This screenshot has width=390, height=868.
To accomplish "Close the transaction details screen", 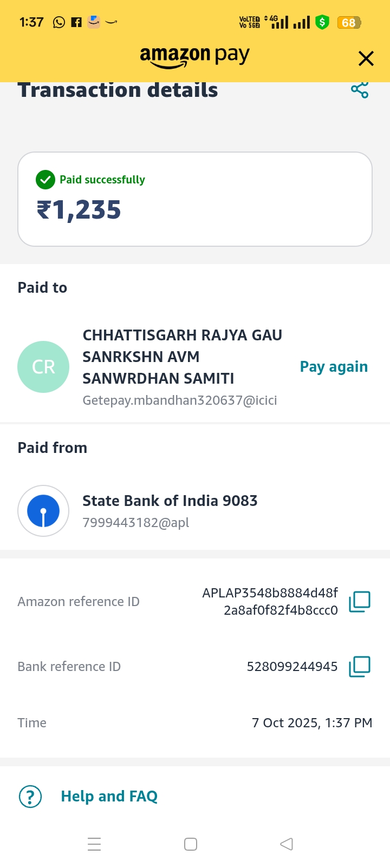I will tap(366, 58).
